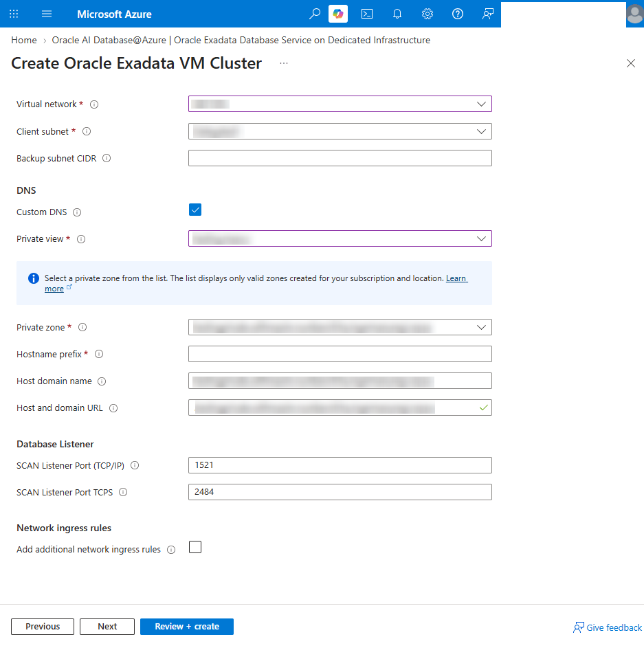The height and width of the screenshot is (648, 644).
Task: Click Review + create button
Action: click(187, 627)
